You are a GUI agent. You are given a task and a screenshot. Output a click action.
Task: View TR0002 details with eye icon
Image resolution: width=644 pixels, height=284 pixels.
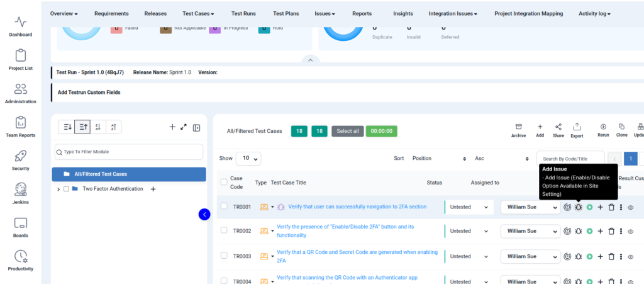coord(631,232)
